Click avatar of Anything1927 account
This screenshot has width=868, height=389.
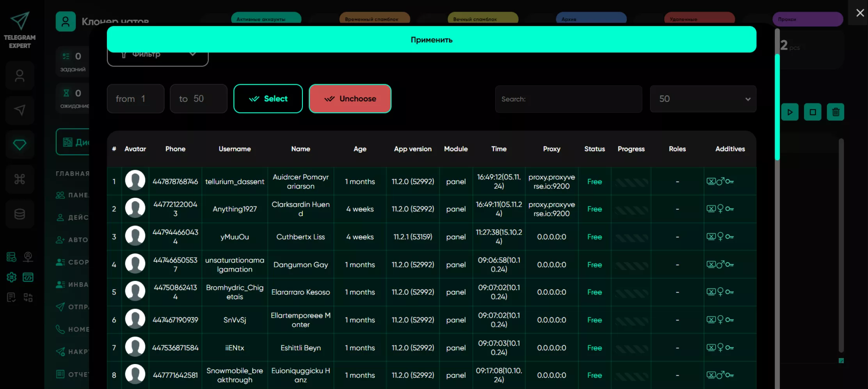pyautogui.click(x=135, y=208)
